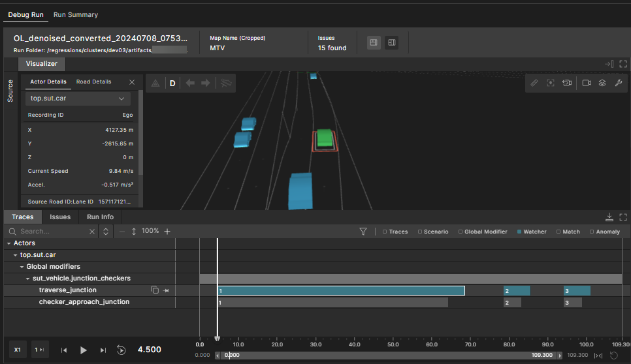The width and height of the screenshot is (631, 364).
Task: Click traverse_junction segment 2 on timeline
Action: tap(517, 290)
